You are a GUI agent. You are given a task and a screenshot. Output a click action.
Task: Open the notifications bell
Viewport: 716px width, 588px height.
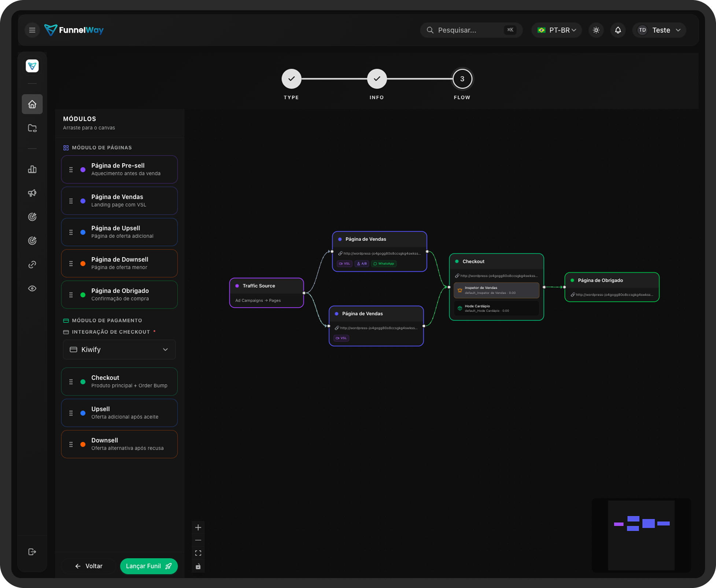point(618,30)
